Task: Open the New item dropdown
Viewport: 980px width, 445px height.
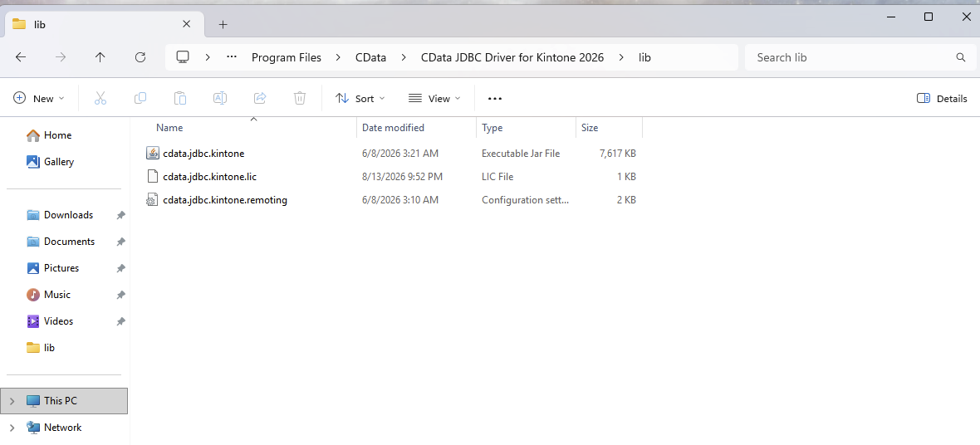Action: 39,98
